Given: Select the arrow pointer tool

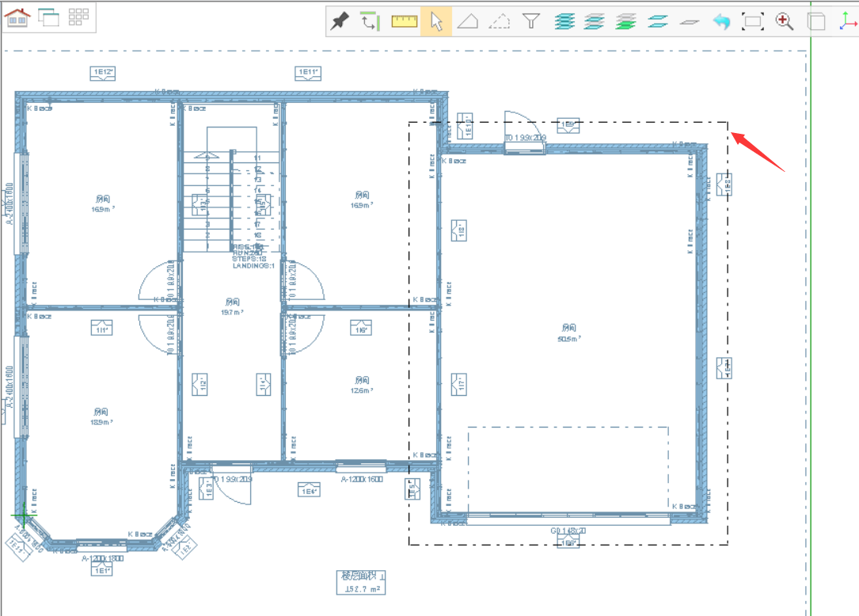Looking at the screenshot, I should [x=436, y=22].
